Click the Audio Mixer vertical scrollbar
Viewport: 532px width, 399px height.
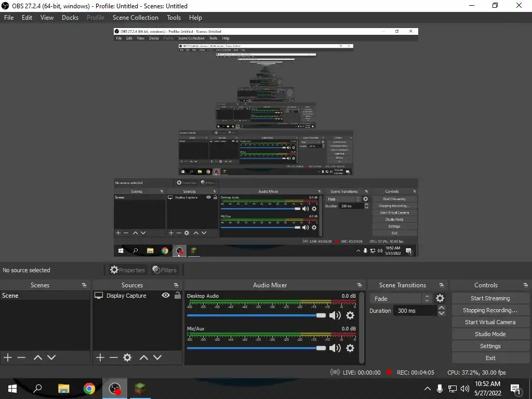click(362, 328)
